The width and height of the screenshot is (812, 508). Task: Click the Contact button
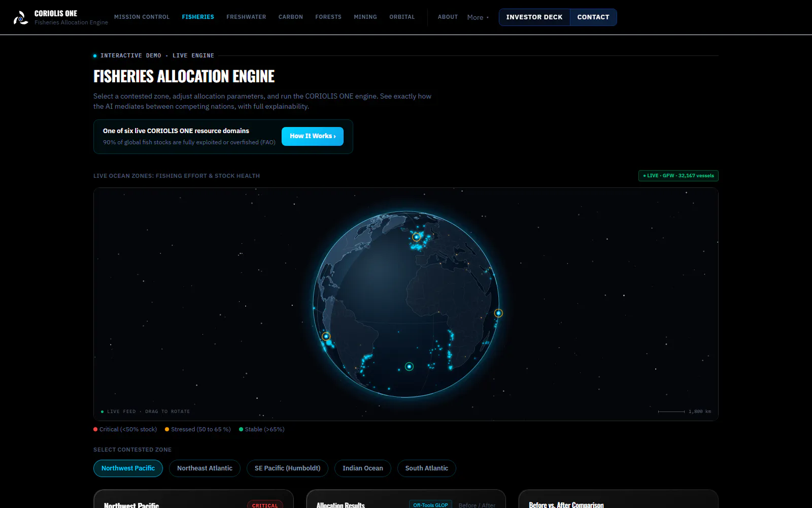click(593, 17)
